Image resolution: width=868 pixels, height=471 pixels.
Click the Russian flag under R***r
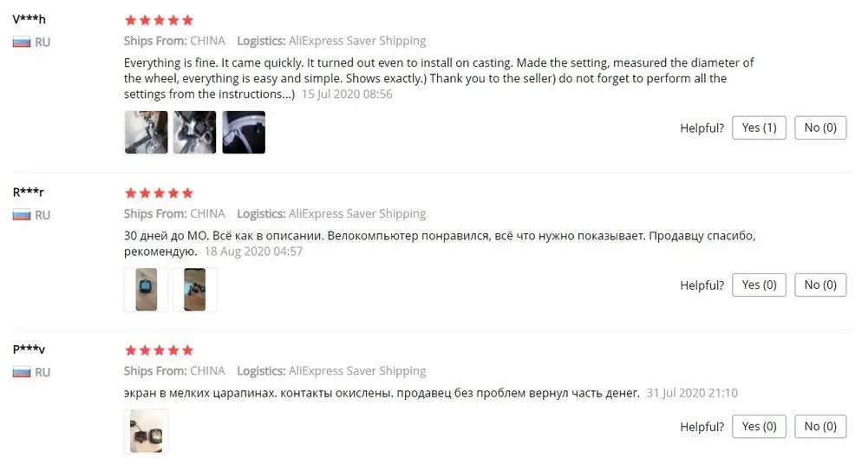pyautogui.click(x=22, y=215)
